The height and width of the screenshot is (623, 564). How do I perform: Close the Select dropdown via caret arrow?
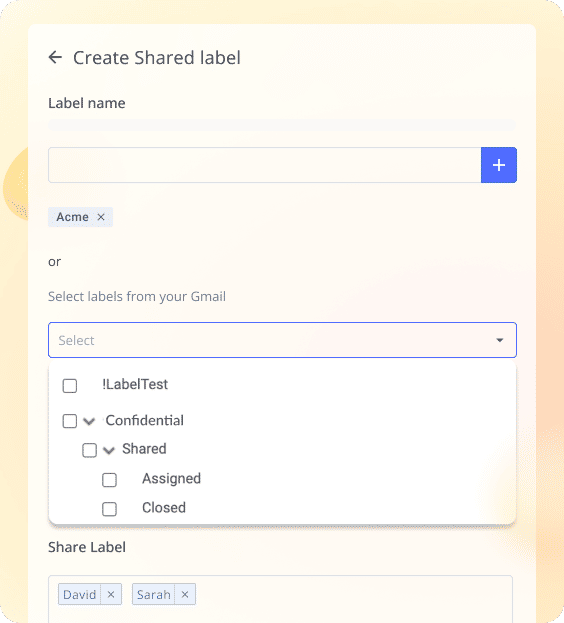pos(500,340)
